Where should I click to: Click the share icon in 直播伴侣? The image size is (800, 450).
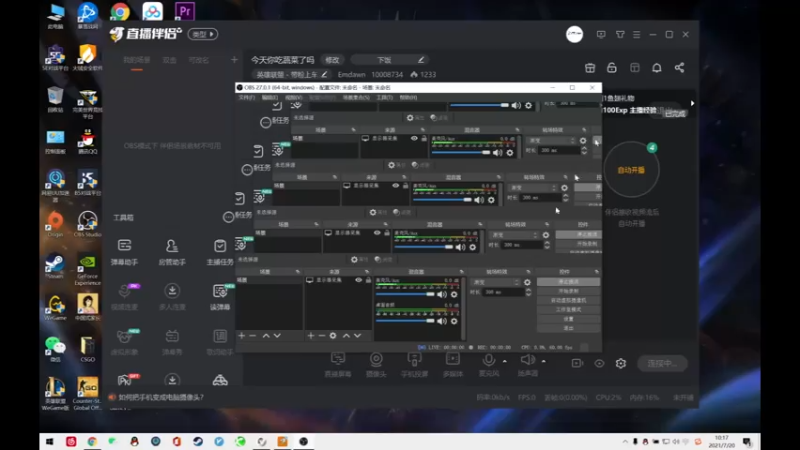pos(679,68)
